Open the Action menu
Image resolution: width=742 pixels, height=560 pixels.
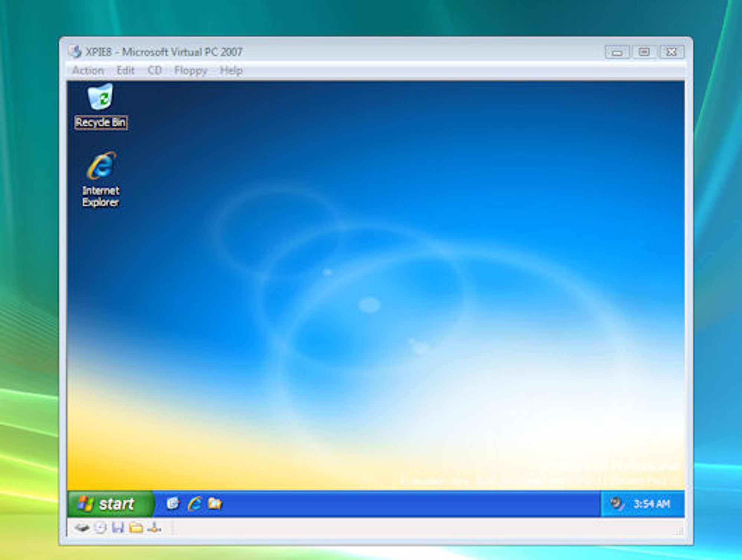coord(88,71)
